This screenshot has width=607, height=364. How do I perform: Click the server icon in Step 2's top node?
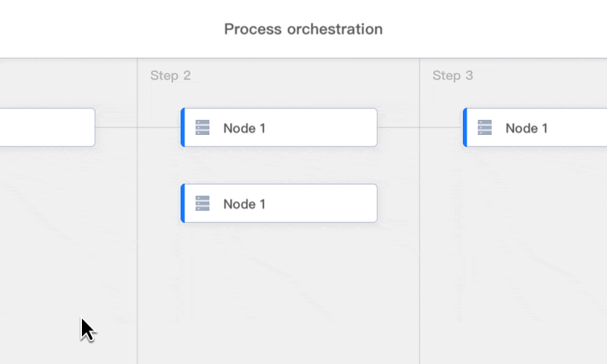pos(203,127)
